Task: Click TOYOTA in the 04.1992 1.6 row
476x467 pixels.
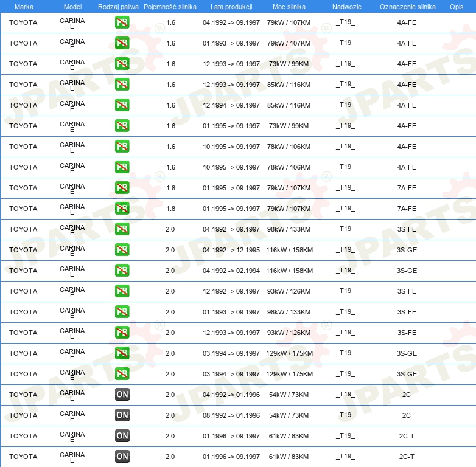Action: (23, 22)
